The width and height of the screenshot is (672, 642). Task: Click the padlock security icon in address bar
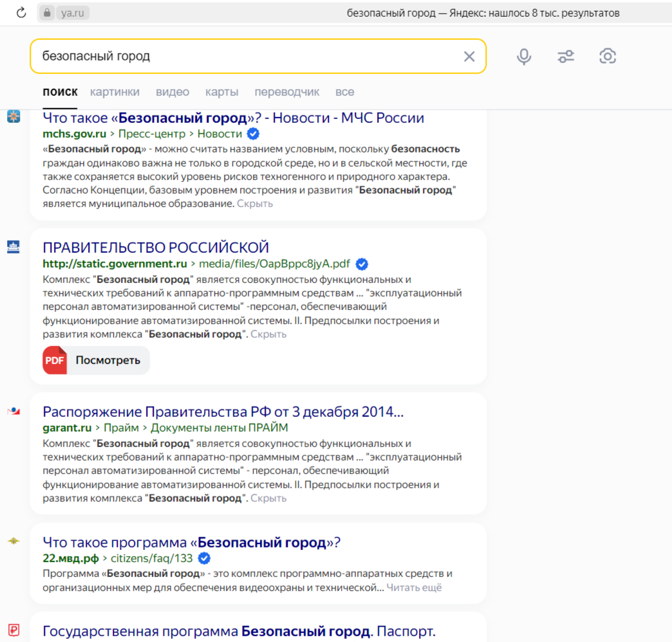47,13
